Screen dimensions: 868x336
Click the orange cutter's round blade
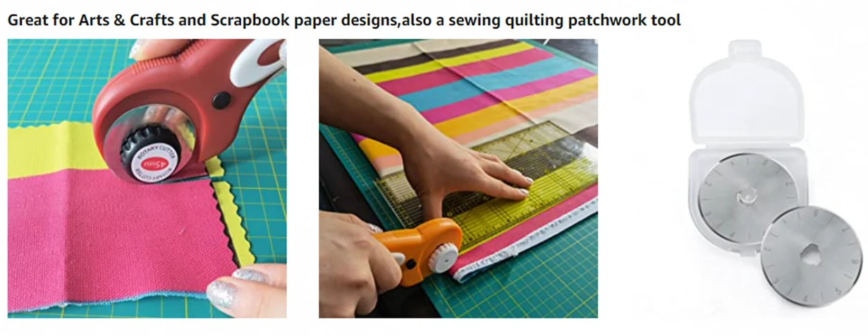click(x=444, y=258)
